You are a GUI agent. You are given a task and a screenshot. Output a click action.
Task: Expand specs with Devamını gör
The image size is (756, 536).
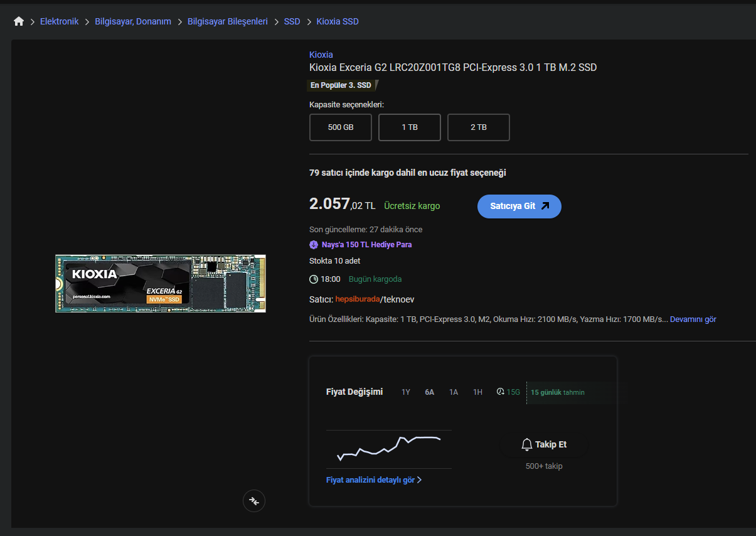693,319
